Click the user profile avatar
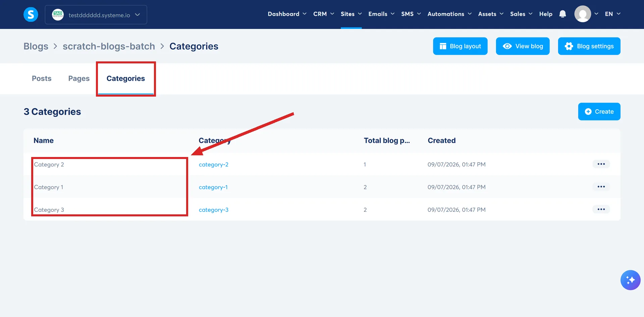Image resolution: width=644 pixels, height=317 pixels. coord(583,14)
